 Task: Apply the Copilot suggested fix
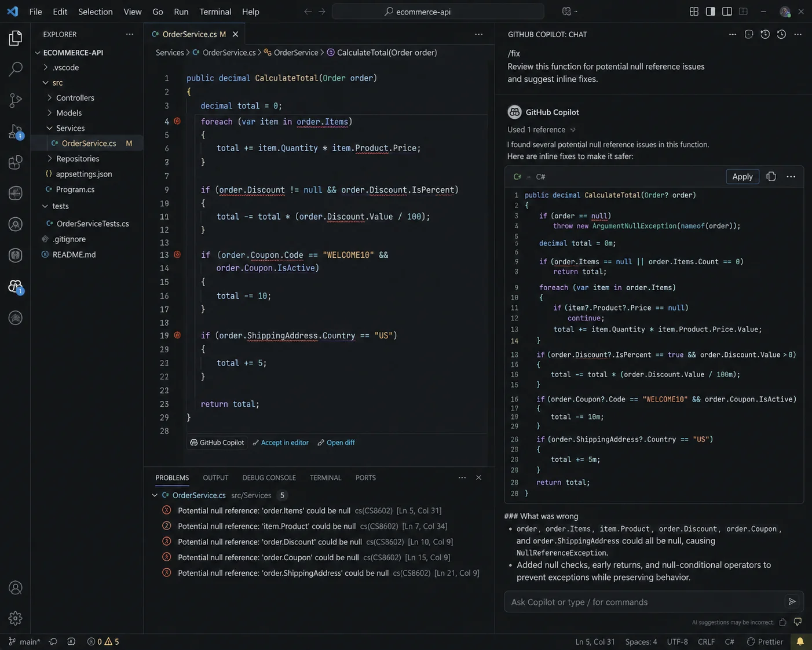742,176
